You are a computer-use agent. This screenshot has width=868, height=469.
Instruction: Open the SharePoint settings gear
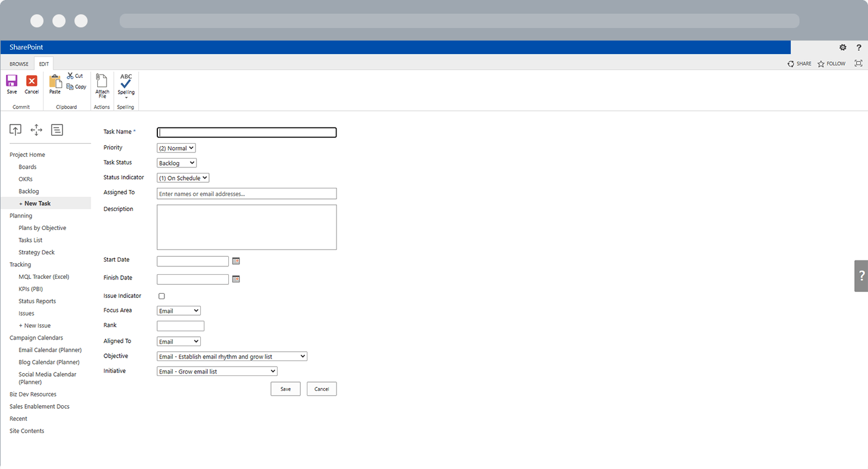pos(842,47)
